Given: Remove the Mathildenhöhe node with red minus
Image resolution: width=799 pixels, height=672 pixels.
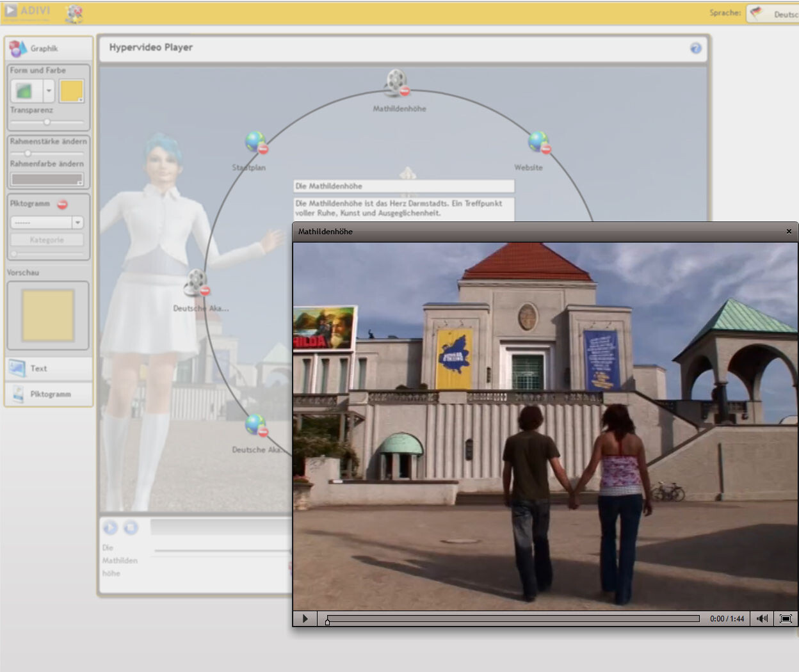Looking at the screenshot, I should [404, 91].
